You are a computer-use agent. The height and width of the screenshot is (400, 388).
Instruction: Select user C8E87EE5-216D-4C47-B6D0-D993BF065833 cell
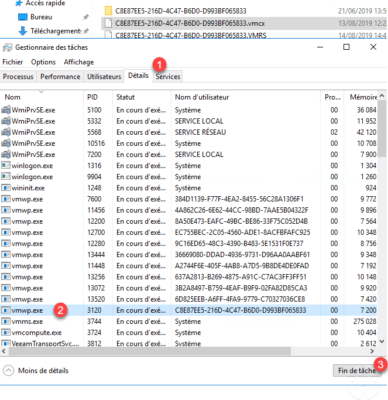click(x=240, y=310)
